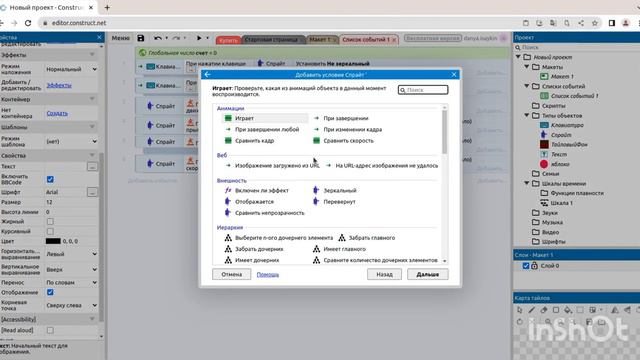Select the Отображается condition
Viewport: 640px width, 360px height.
254,202
